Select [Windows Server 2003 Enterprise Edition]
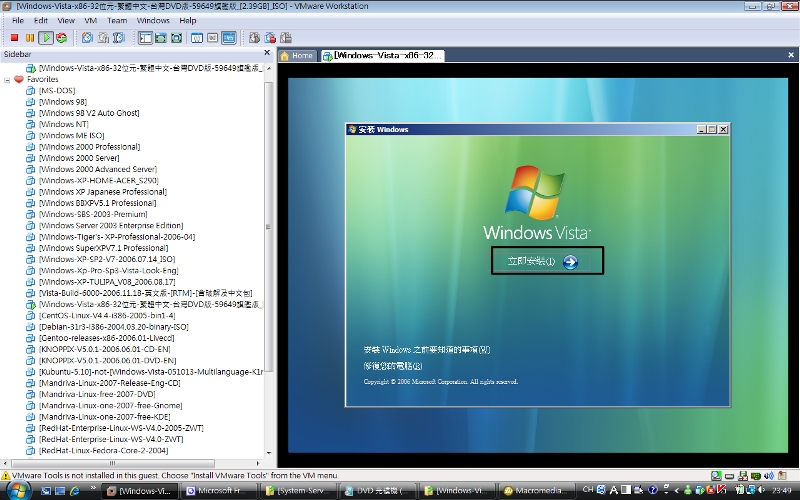Image resolution: width=800 pixels, height=500 pixels. click(111, 226)
